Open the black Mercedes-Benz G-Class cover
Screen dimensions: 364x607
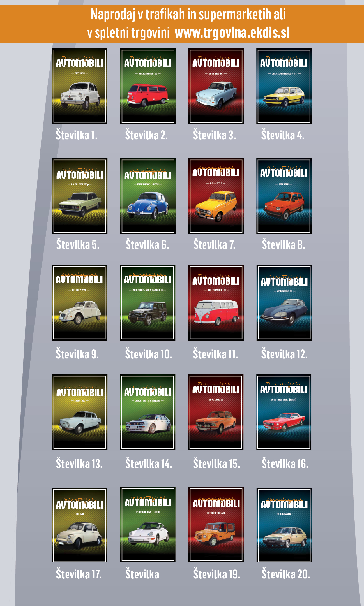[148, 303]
